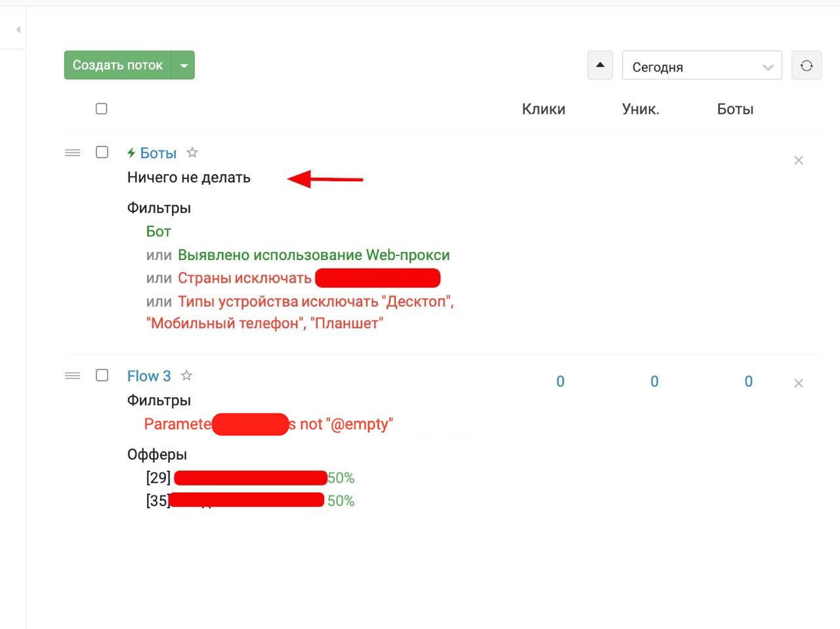The image size is (840, 629).
Task: Click the Фильтры label under Боты
Action: point(159,208)
